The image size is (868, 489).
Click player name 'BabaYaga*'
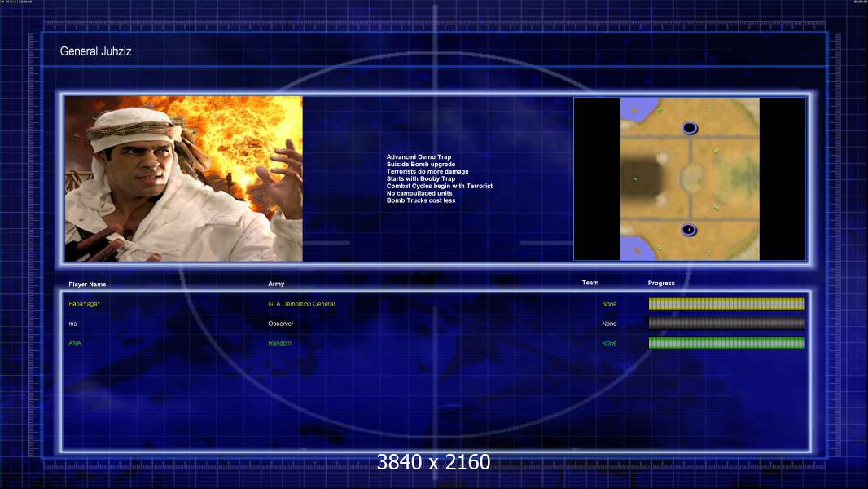[x=84, y=304]
